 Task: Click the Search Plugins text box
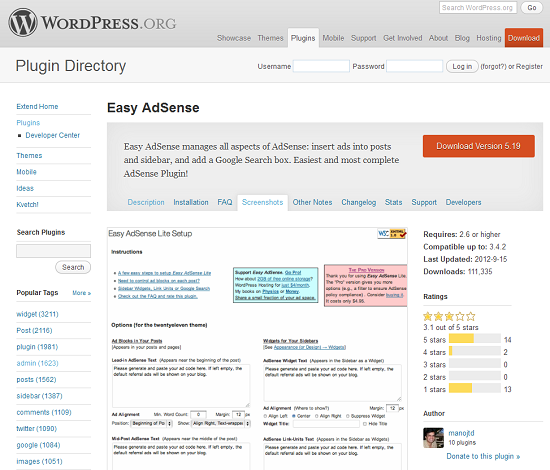pos(53,251)
